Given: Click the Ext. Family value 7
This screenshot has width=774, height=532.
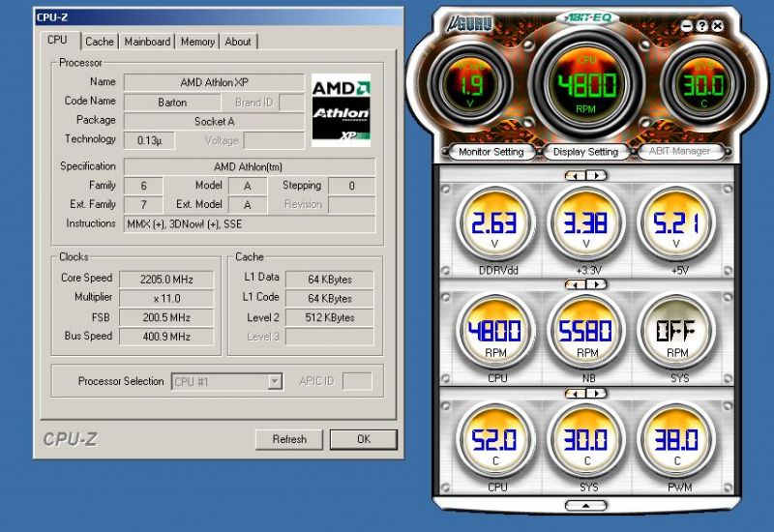Looking at the screenshot, I should point(143,205).
